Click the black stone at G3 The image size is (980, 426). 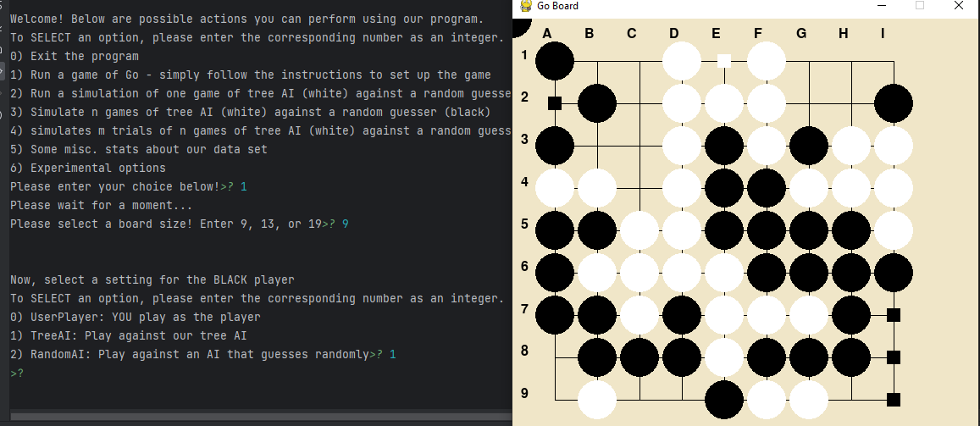click(809, 146)
